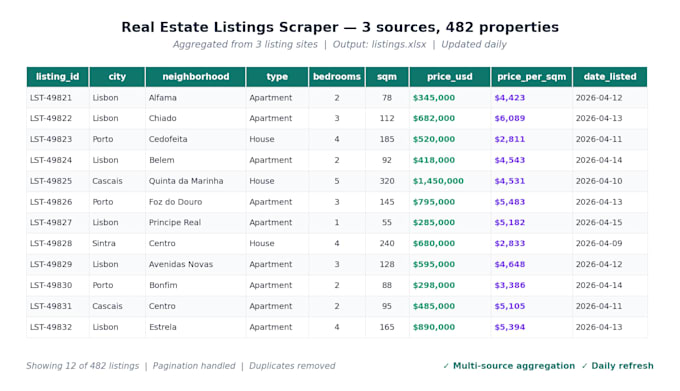Select listing ID LST-49821
The height and width of the screenshot is (391, 680).
51,98
